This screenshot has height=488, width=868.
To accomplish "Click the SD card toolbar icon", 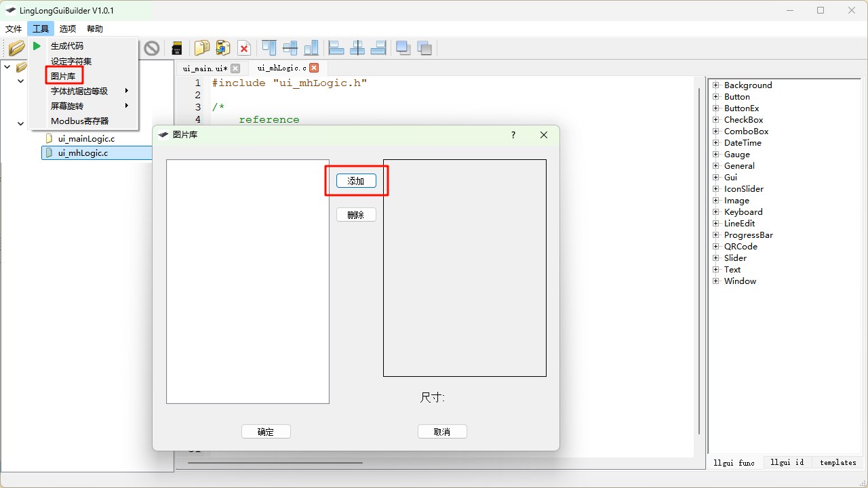I will click(x=177, y=48).
